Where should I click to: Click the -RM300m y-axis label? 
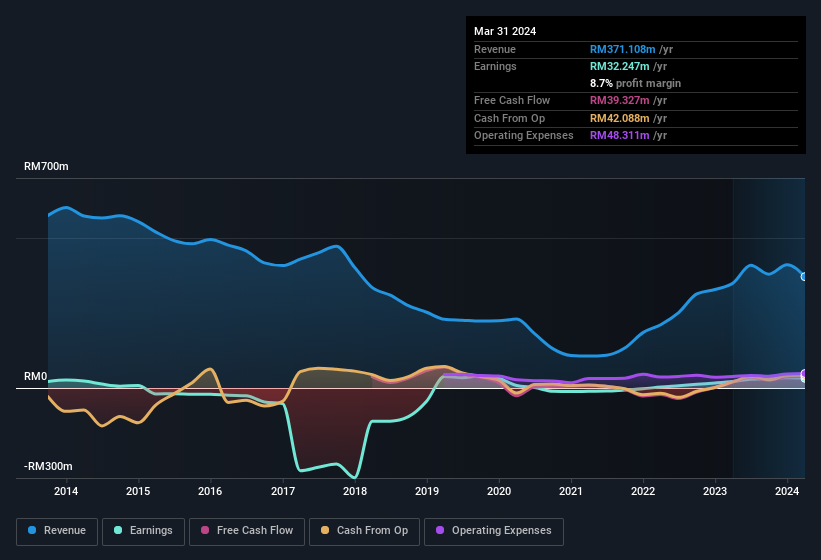[48, 466]
